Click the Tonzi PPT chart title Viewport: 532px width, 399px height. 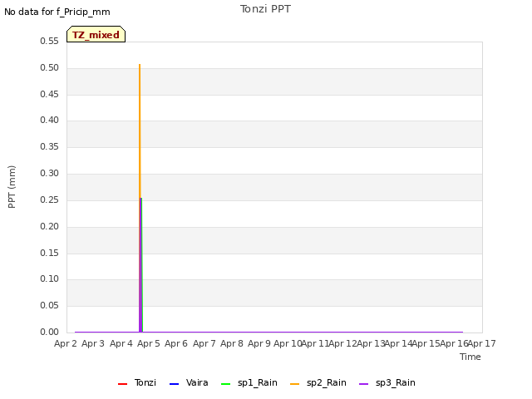point(265,9)
